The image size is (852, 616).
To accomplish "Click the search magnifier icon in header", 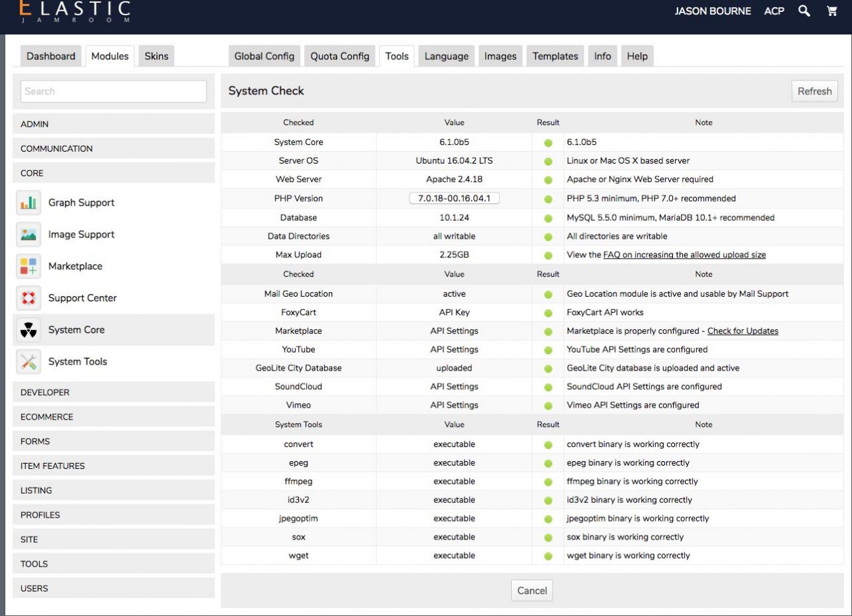I will pos(804,11).
